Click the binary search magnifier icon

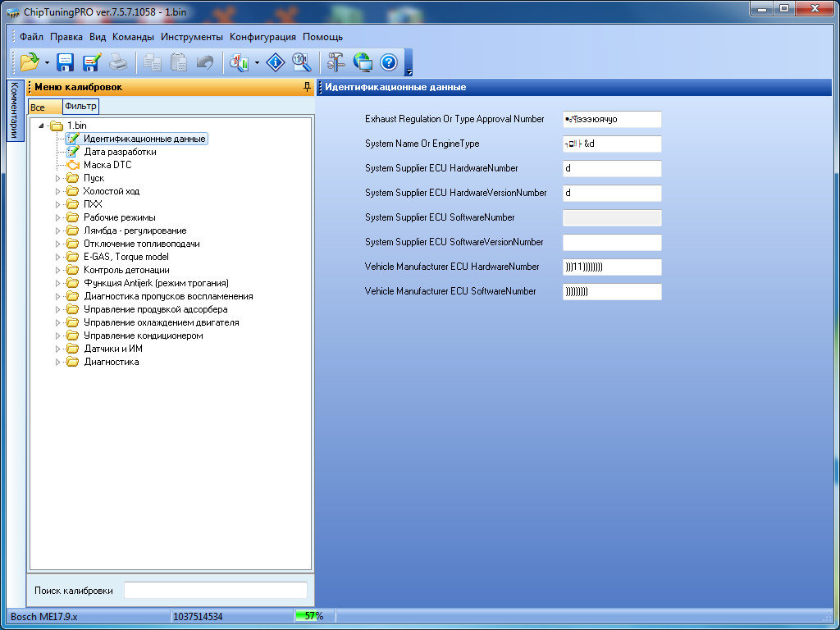pos(301,62)
